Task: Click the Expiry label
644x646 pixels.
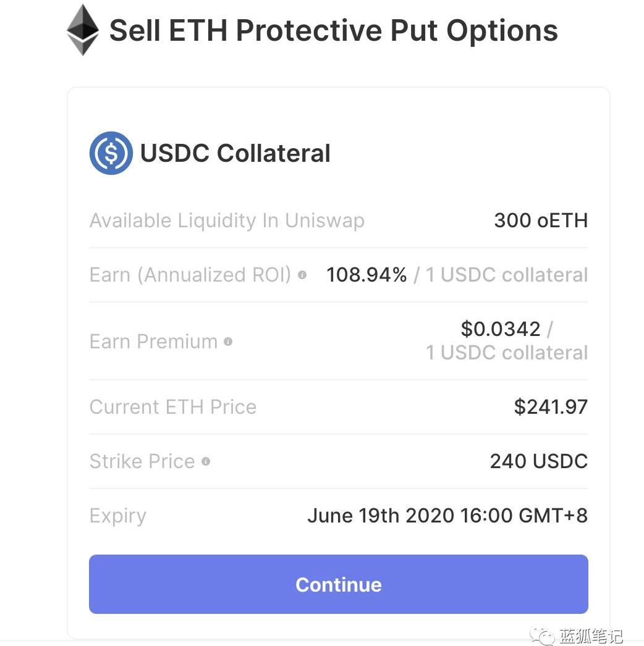Action: (x=117, y=516)
